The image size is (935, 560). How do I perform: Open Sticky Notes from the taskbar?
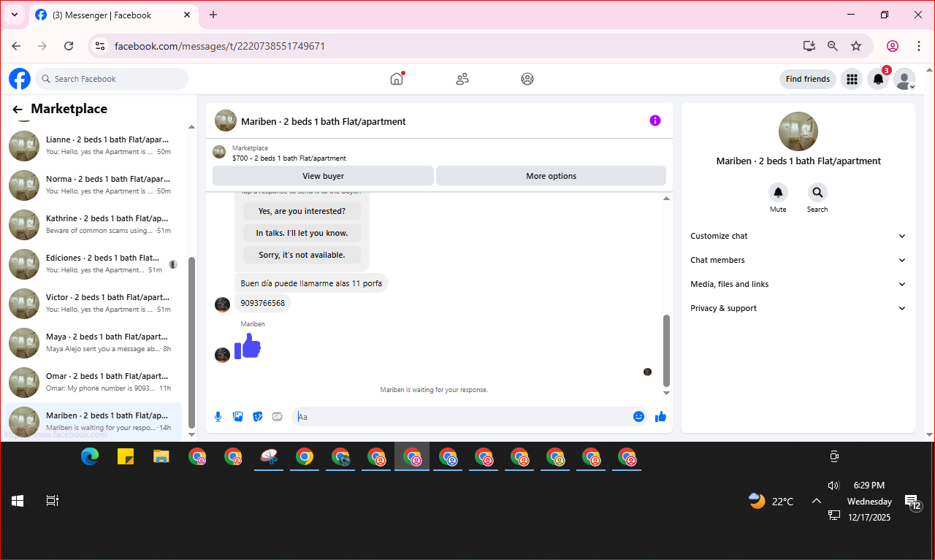126,457
